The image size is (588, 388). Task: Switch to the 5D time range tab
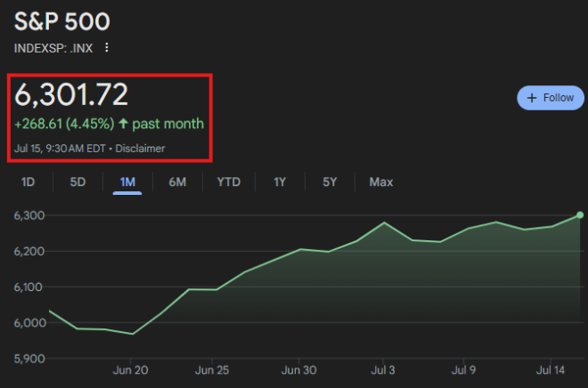click(x=78, y=182)
